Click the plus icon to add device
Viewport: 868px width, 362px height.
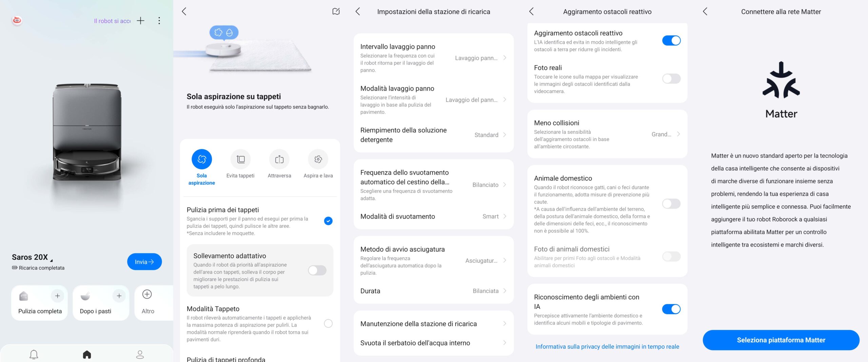140,21
